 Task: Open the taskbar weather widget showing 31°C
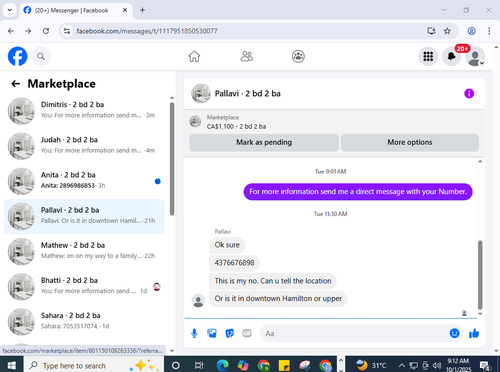pyautogui.click(x=371, y=365)
